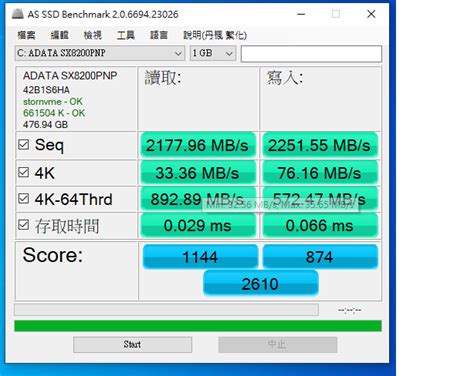
Task: Click the total score 2610
Action: [x=260, y=284]
